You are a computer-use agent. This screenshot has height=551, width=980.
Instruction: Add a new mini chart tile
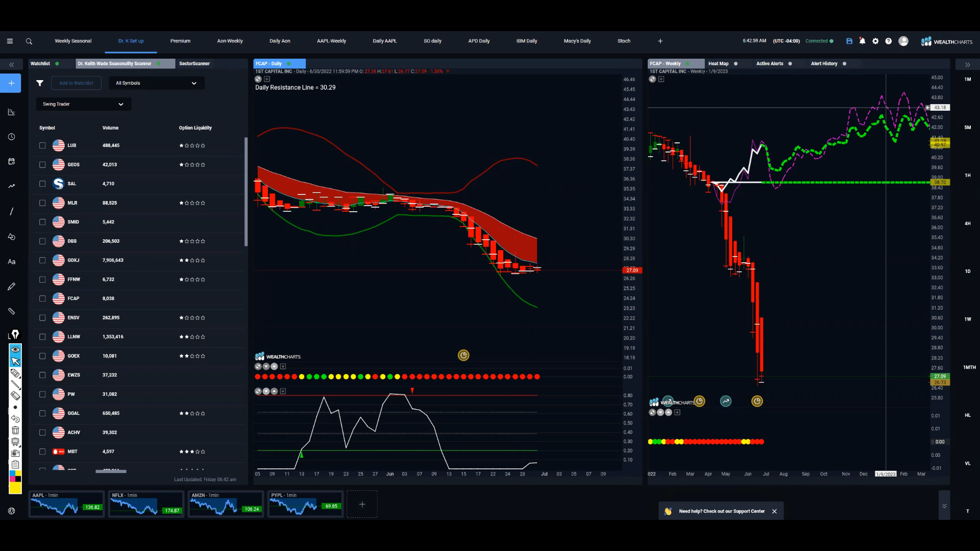click(x=362, y=505)
